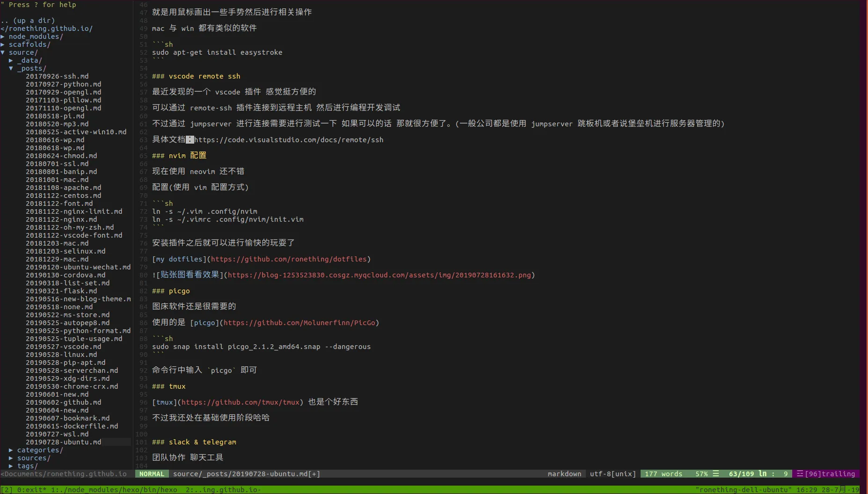
Task: Click NORMAL mode indicator in statusline
Action: 152,474
